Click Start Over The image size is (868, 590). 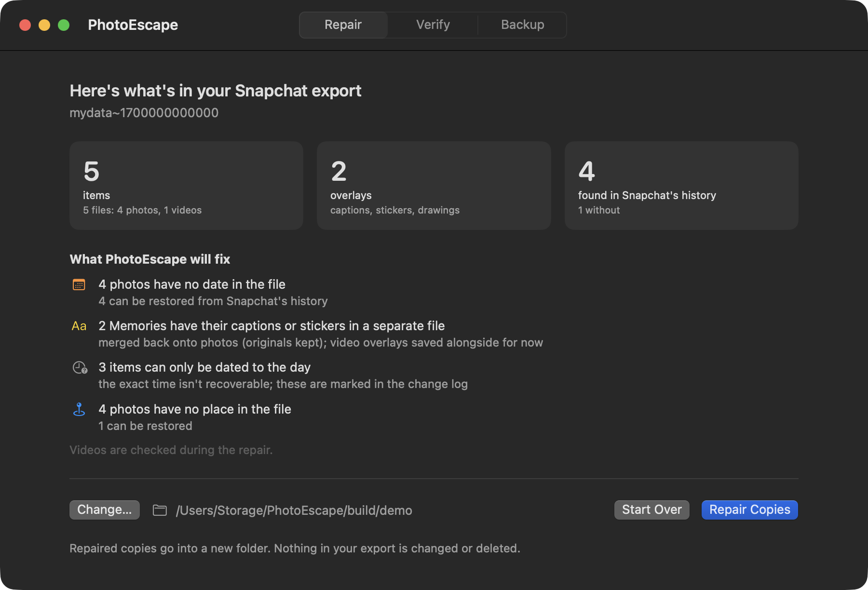(x=652, y=510)
